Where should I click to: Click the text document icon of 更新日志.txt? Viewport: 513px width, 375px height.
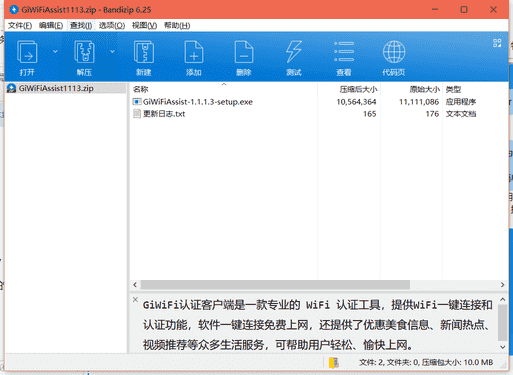coord(137,114)
